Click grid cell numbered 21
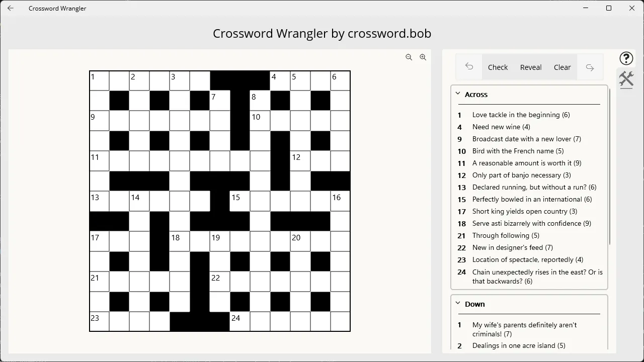Image resolution: width=644 pixels, height=362 pixels. pyautogui.click(x=100, y=282)
